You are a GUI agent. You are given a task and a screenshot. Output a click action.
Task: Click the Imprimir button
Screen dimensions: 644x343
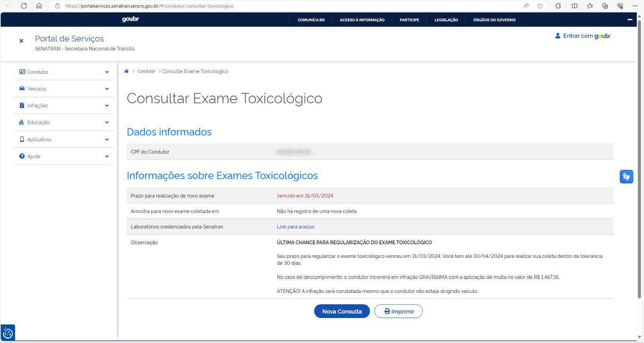point(398,311)
